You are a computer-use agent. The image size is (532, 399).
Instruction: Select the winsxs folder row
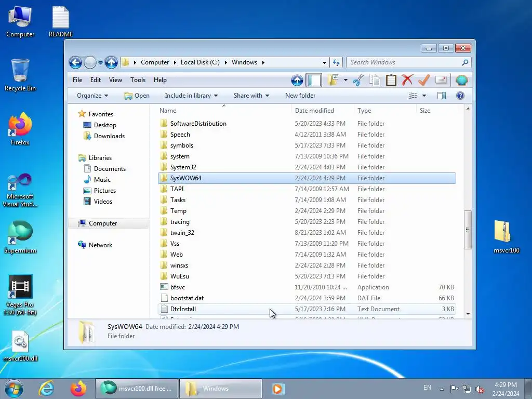tap(307, 265)
